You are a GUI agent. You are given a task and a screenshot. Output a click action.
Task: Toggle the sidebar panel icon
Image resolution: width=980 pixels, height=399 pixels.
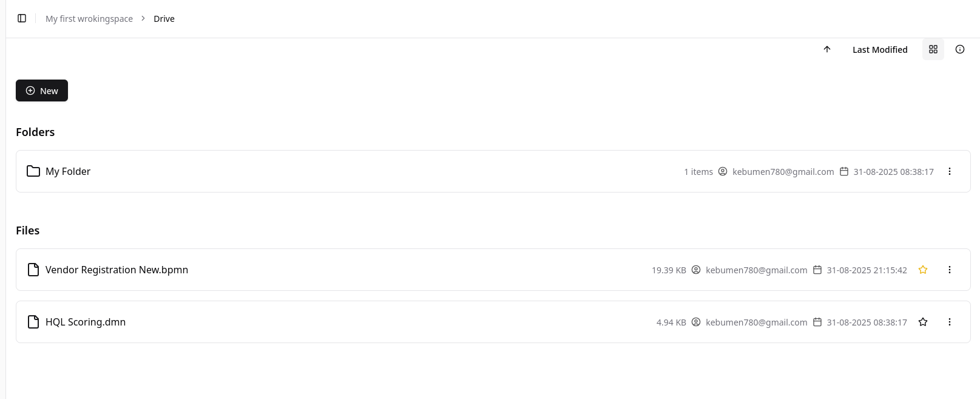click(22, 18)
